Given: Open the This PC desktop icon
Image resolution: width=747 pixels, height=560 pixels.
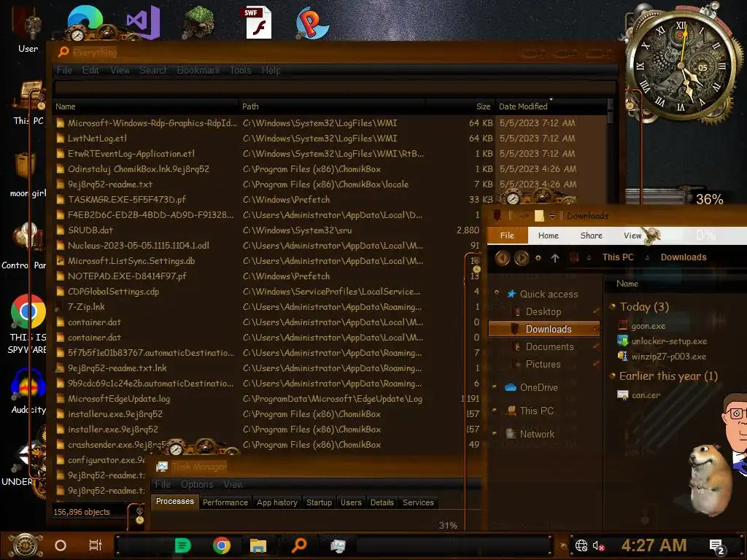Looking at the screenshot, I should pos(28,102).
